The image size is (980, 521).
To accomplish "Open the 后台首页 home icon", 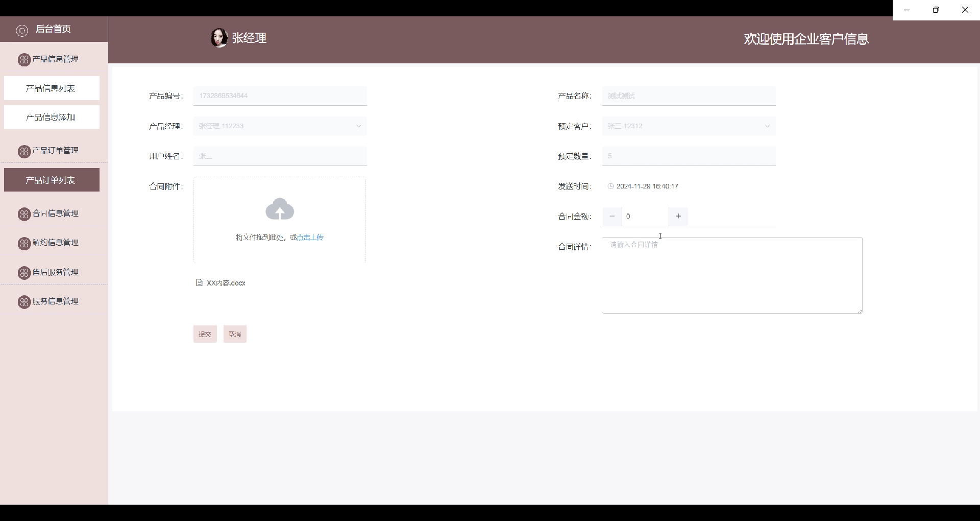I will pos(22,31).
